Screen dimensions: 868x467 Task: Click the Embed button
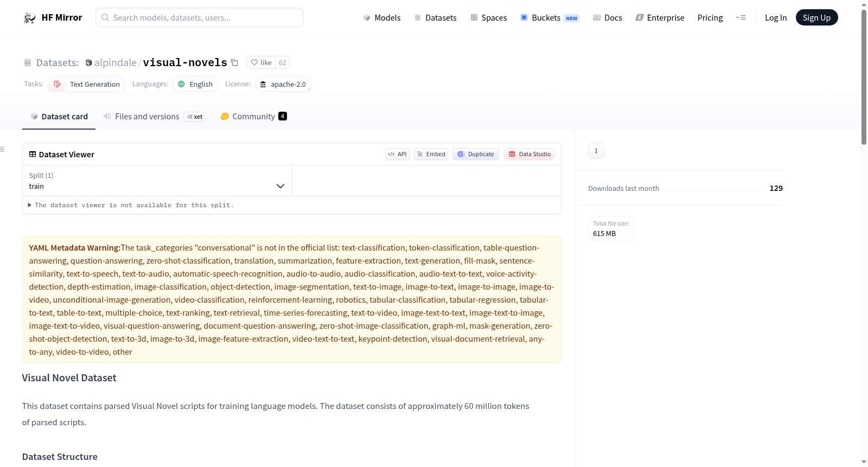431,154
